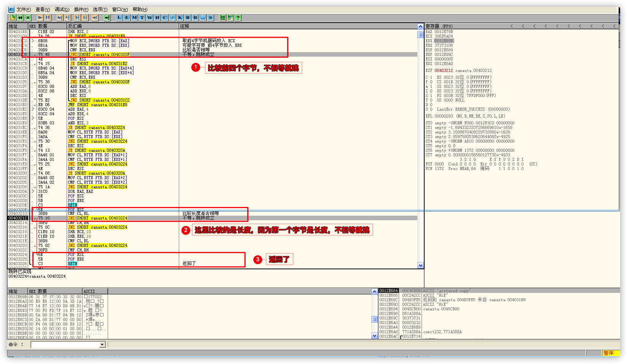
Task: Toggle register view via 寄存器 (FPU) header
Action: click(x=439, y=26)
